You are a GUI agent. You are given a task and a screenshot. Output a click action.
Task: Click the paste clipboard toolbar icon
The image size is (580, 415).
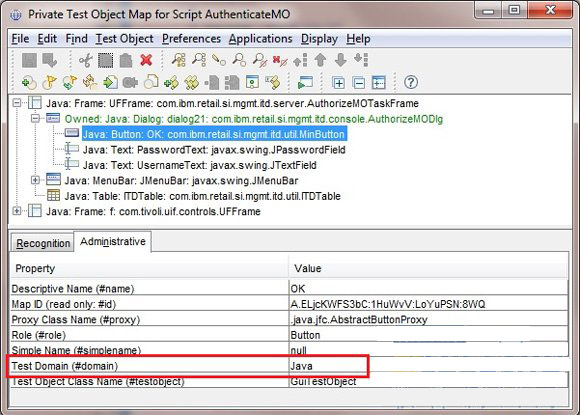126,60
